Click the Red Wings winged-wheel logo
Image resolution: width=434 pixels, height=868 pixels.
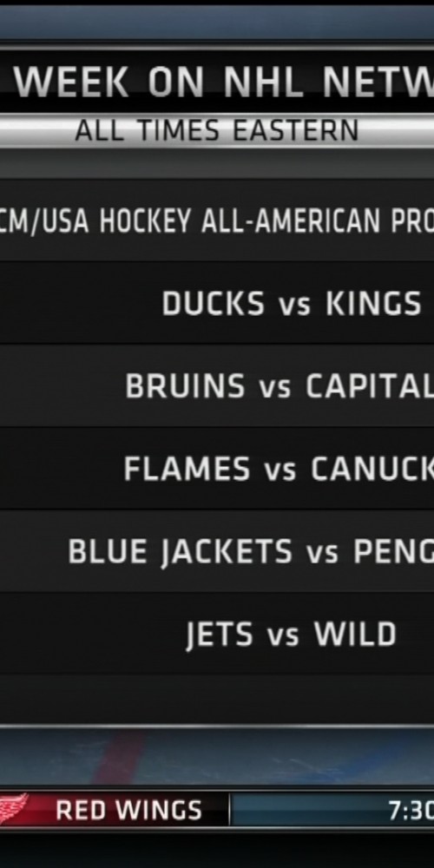[14, 809]
